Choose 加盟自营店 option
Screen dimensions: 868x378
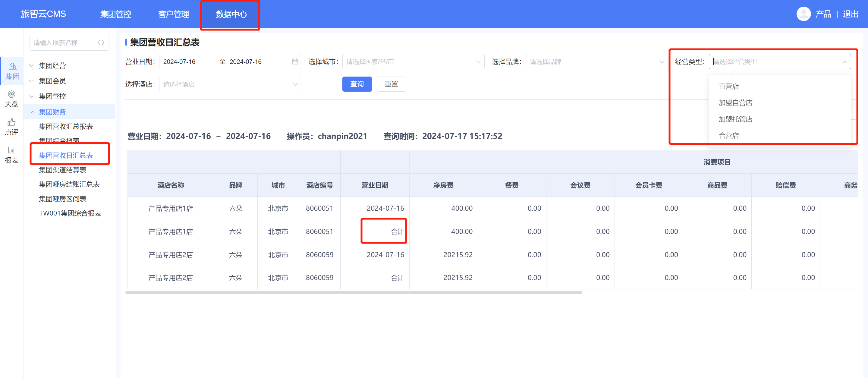pos(780,103)
